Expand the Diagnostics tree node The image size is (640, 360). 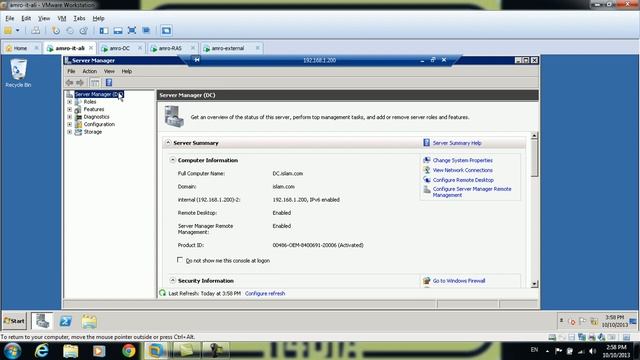point(69,117)
